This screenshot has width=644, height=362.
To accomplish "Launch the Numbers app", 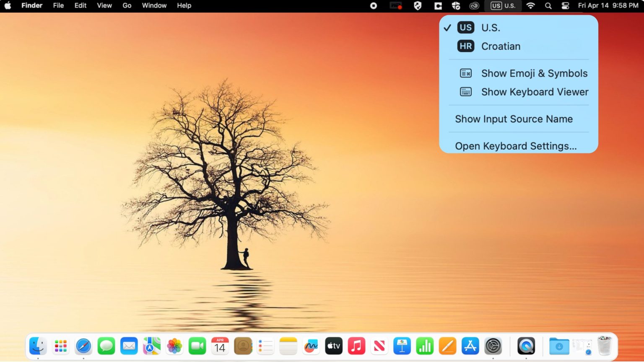I will 424,346.
